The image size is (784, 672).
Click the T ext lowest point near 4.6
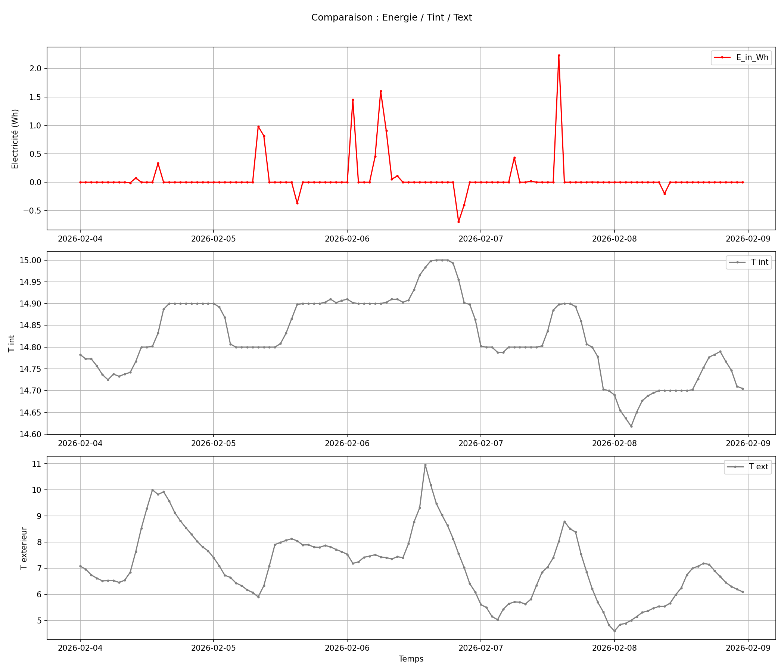615,631
